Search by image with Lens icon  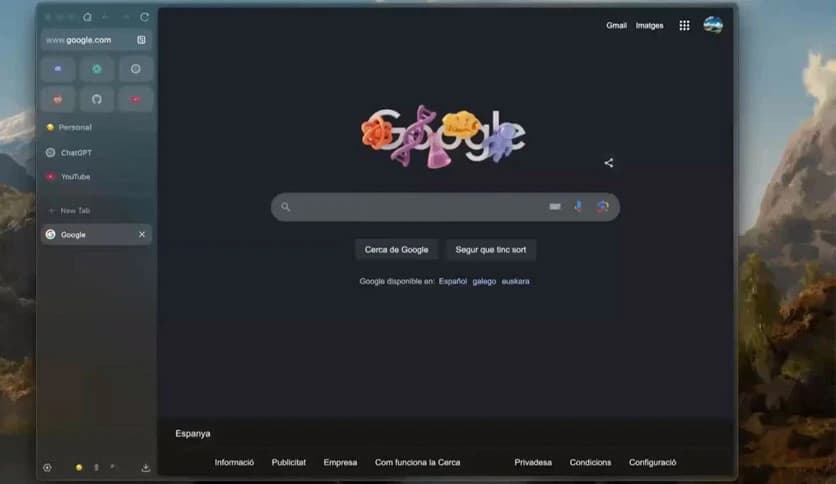point(602,206)
